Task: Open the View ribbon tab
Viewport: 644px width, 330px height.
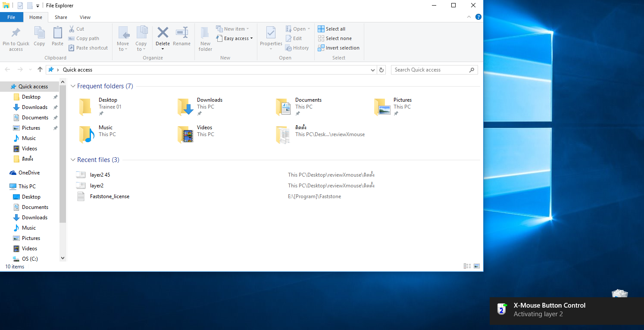Action: (x=85, y=17)
